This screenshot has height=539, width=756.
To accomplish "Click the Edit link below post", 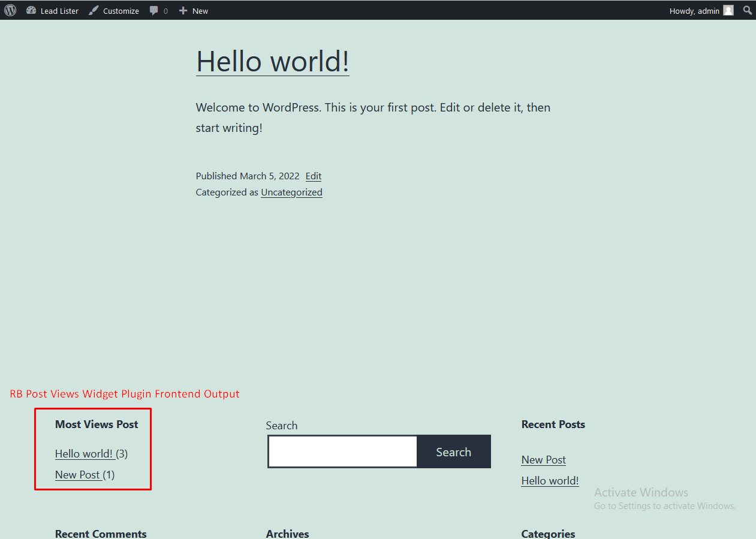I will pyautogui.click(x=314, y=176).
